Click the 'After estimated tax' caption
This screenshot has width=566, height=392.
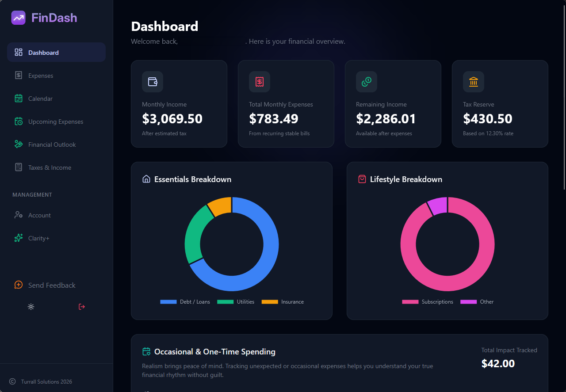[164, 133]
